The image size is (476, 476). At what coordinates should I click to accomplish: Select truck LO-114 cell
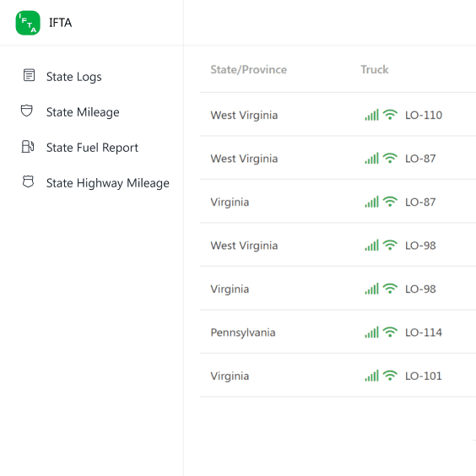pos(424,333)
